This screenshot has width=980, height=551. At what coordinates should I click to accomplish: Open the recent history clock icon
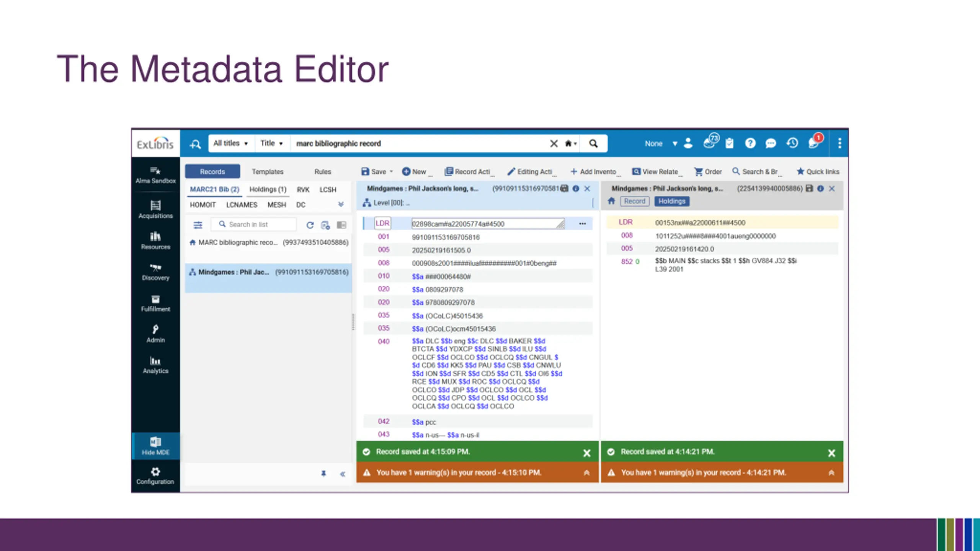coord(792,143)
